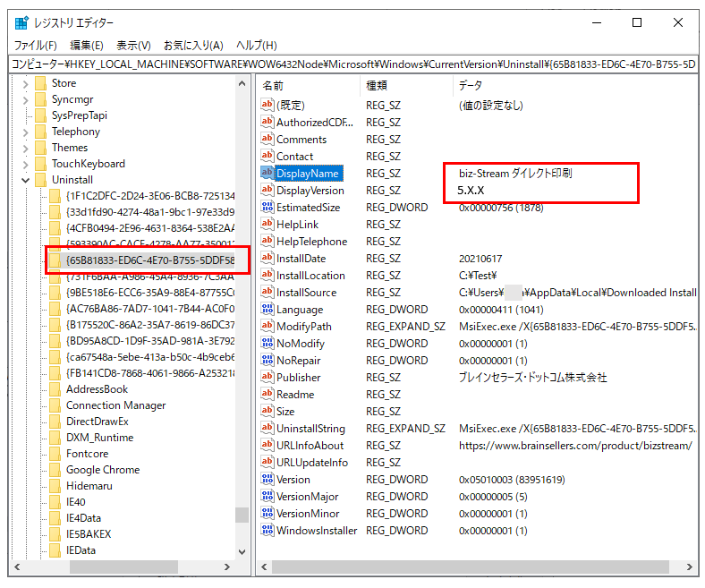The height and width of the screenshot is (588, 705).
Task: Click the HelpLink string icon
Action: click(x=268, y=224)
